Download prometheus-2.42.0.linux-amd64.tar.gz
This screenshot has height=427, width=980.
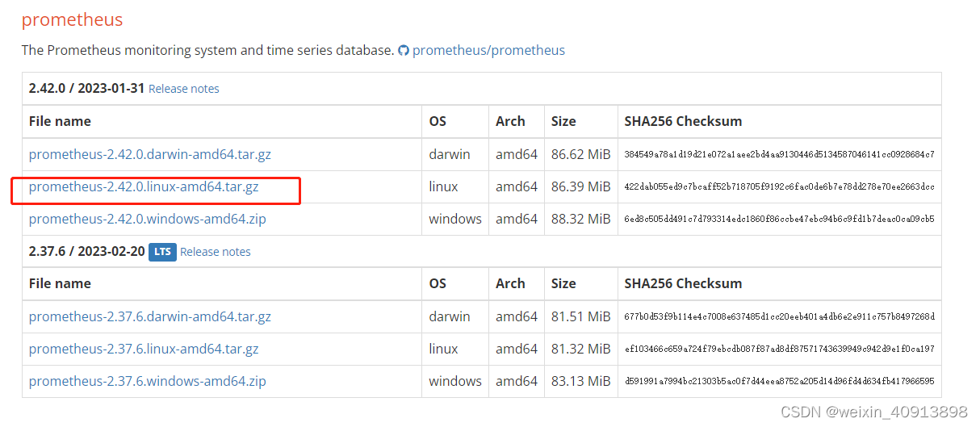144,186
